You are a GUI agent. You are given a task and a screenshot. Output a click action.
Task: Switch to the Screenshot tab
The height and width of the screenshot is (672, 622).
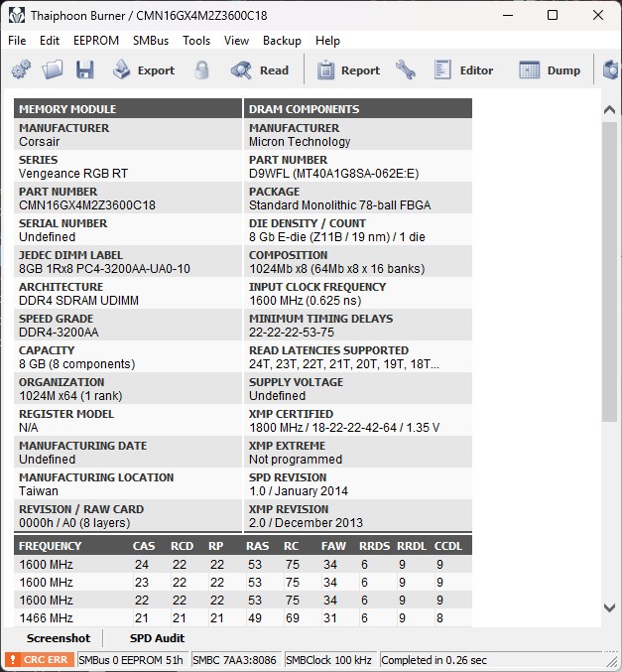(59, 638)
